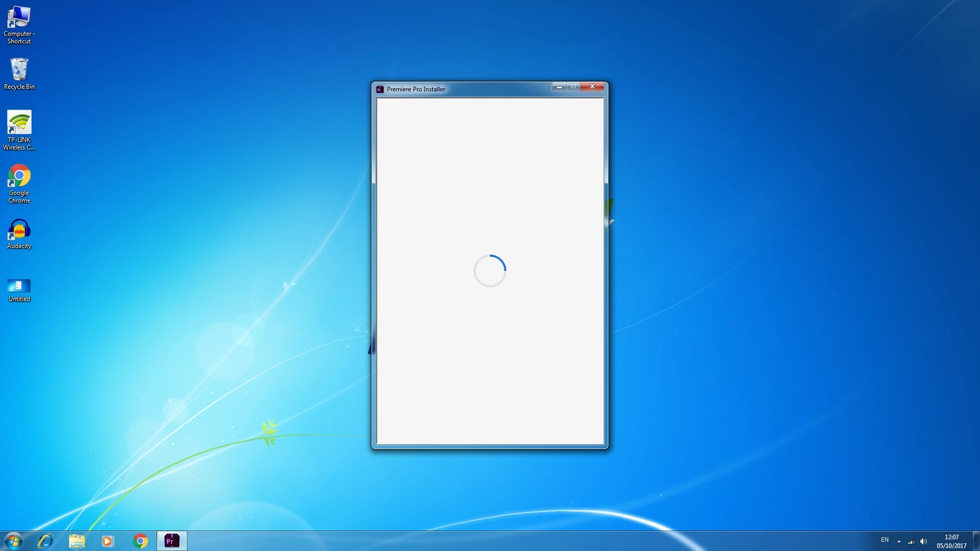Open the network signal tray icon
Image resolution: width=980 pixels, height=551 pixels.
coord(911,541)
